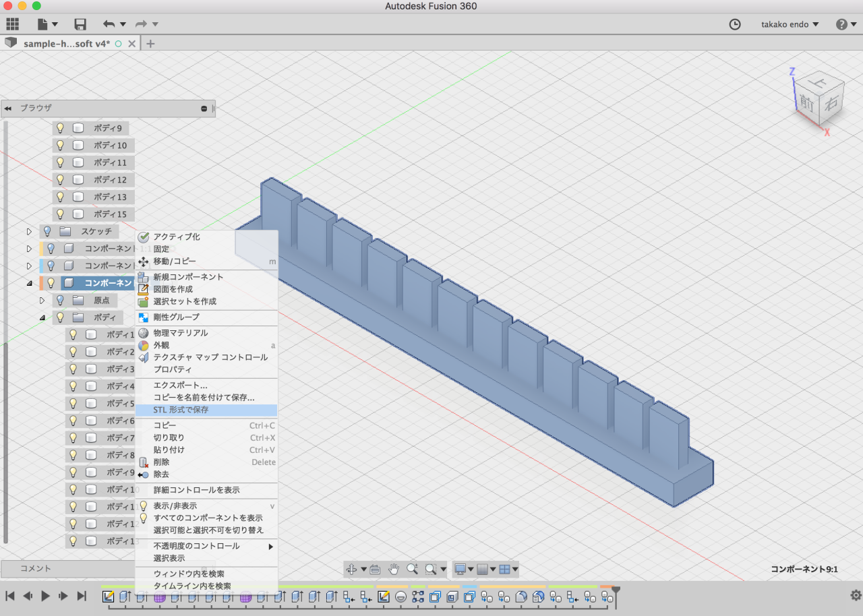Choose アクティブ化 from the context menu

[x=206, y=237]
